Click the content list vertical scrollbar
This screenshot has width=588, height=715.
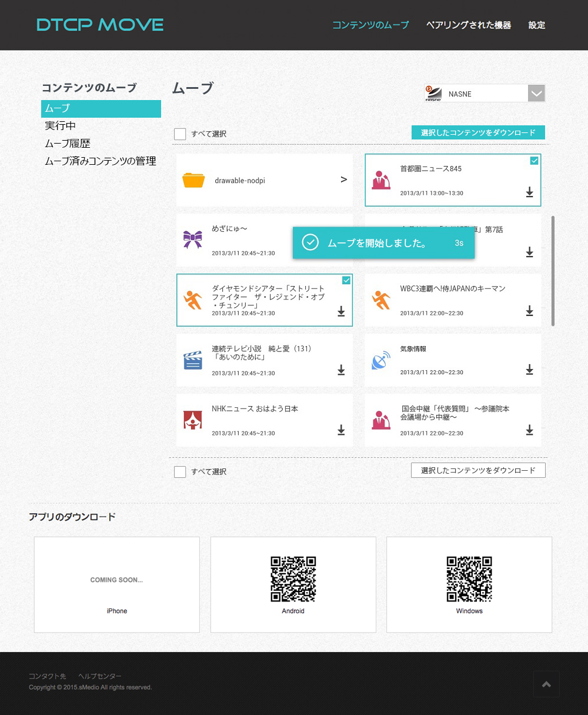coord(553,271)
